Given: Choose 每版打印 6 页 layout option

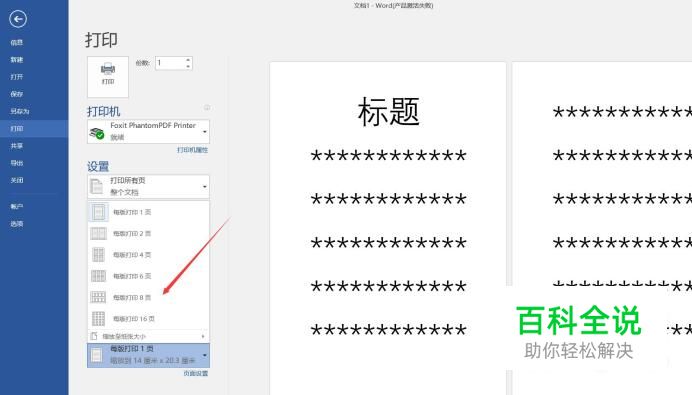Looking at the screenshot, I should pos(148,276).
